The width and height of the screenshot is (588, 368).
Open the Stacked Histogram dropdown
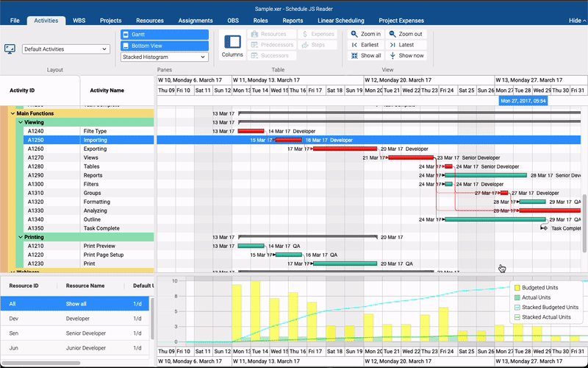165,57
